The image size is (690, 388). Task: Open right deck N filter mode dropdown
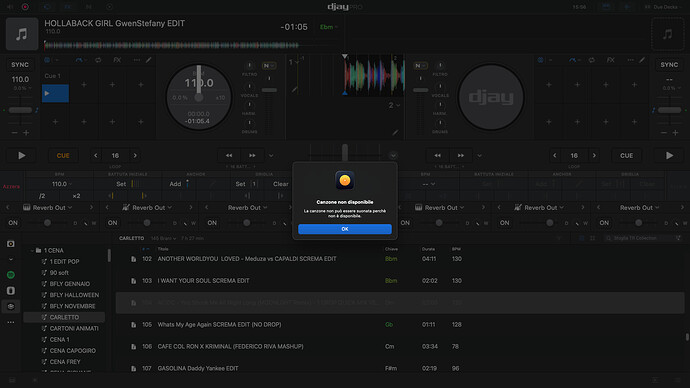point(420,66)
